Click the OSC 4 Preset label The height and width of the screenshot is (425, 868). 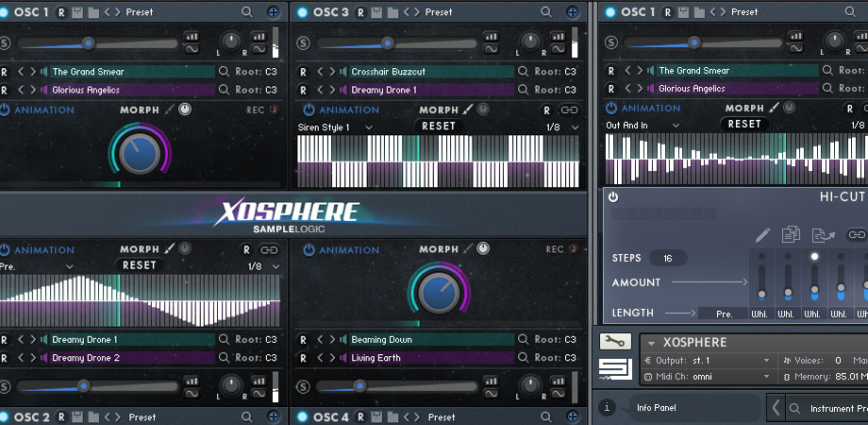click(x=441, y=416)
